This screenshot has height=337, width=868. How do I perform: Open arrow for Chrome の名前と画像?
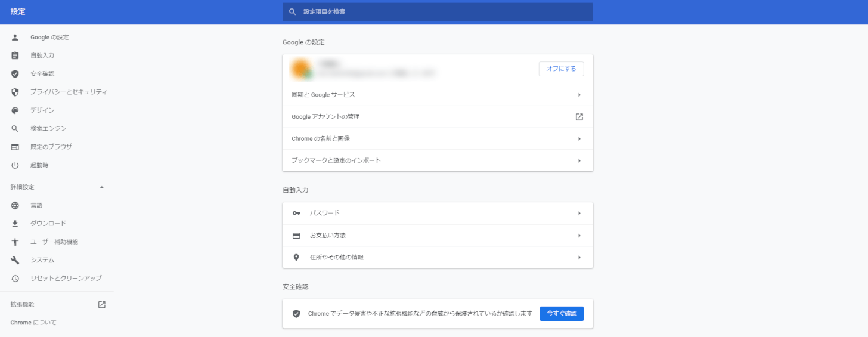click(x=579, y=139)
